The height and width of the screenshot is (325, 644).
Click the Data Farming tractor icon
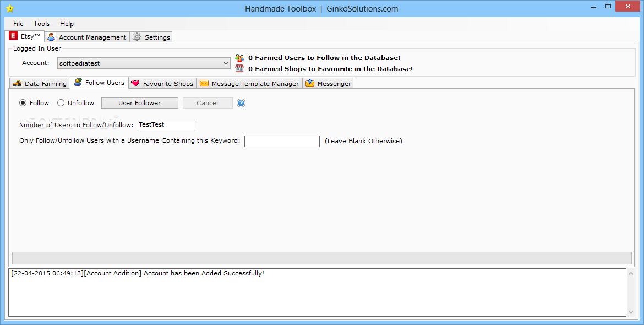17,83
